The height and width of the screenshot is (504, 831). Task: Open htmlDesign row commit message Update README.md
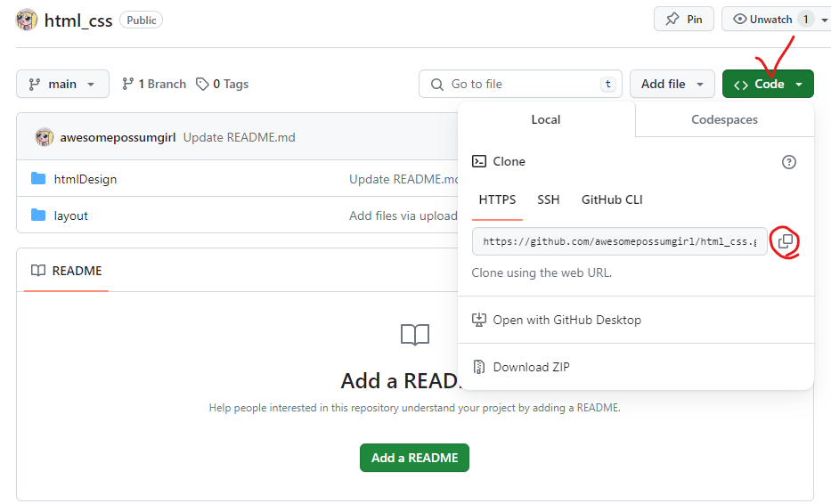click(x=403, y=179)
